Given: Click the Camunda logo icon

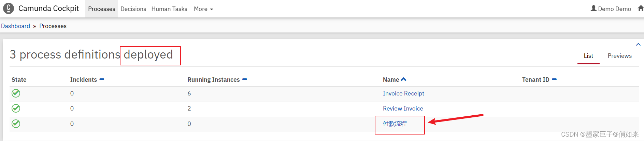Looking at the screenshot, I should coord(8,8).
